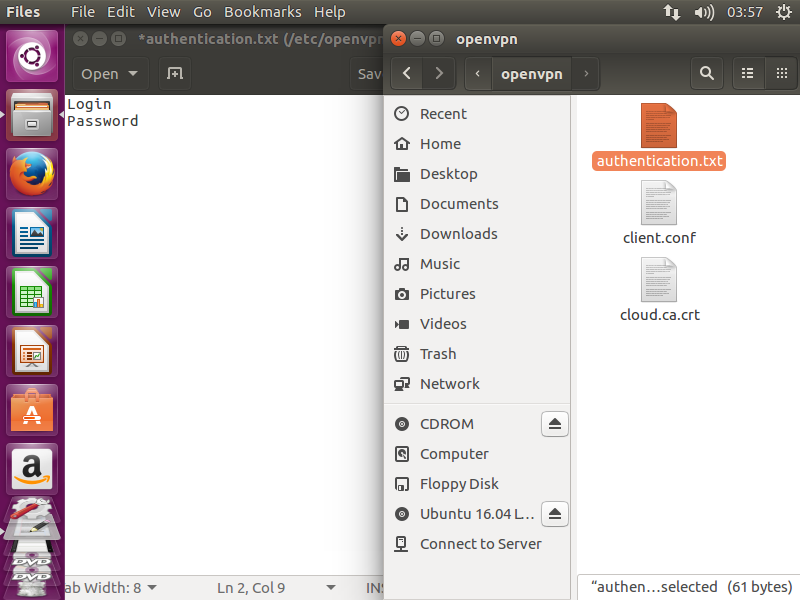Open Ubuntu Dash search launcher
This screenshot has width=800, height=600.
[x=32, y=56]
